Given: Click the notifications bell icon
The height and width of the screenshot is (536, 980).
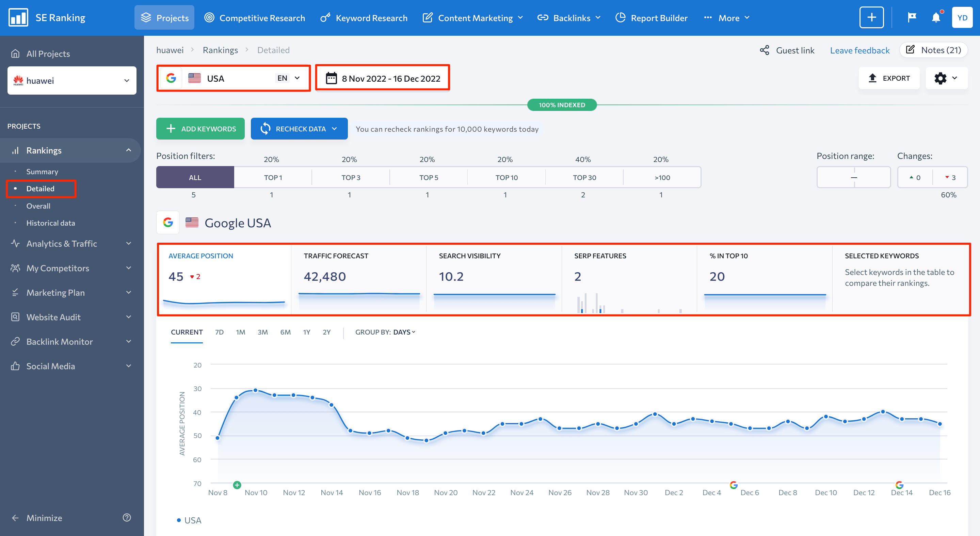Looking at the screenshot, I should click(935, 17).
